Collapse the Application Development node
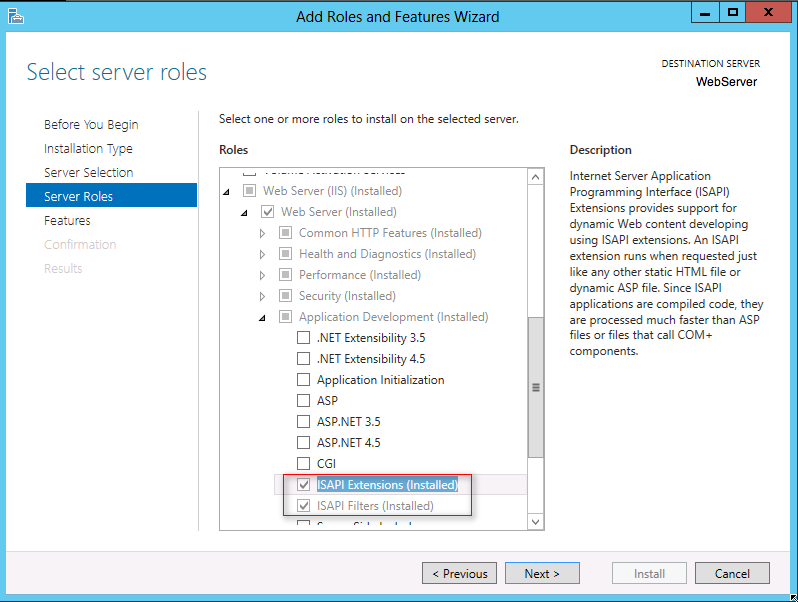This screenshot has height=602, width=798. [263, 317]
